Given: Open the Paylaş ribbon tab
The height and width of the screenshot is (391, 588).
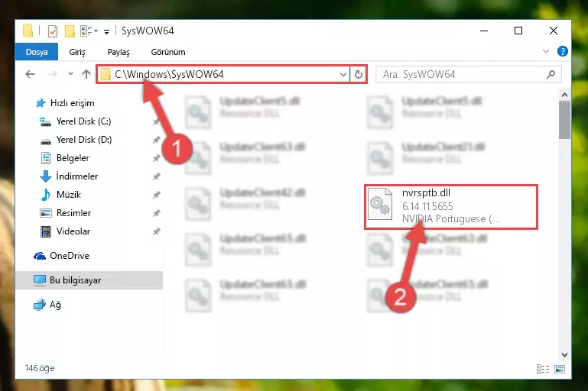Looking at the screenshot, I should click(119, 52).
